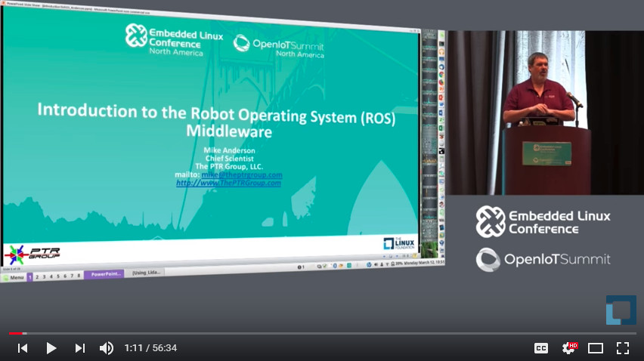Skip to the previous video
The image size is (644, 361).
point(23,348)
